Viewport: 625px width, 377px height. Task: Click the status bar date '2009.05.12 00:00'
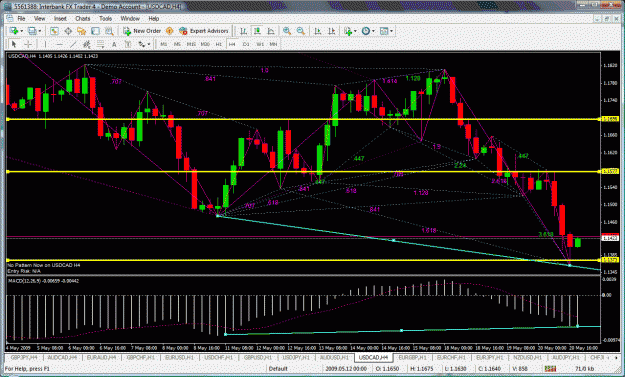tap(346, 369)
